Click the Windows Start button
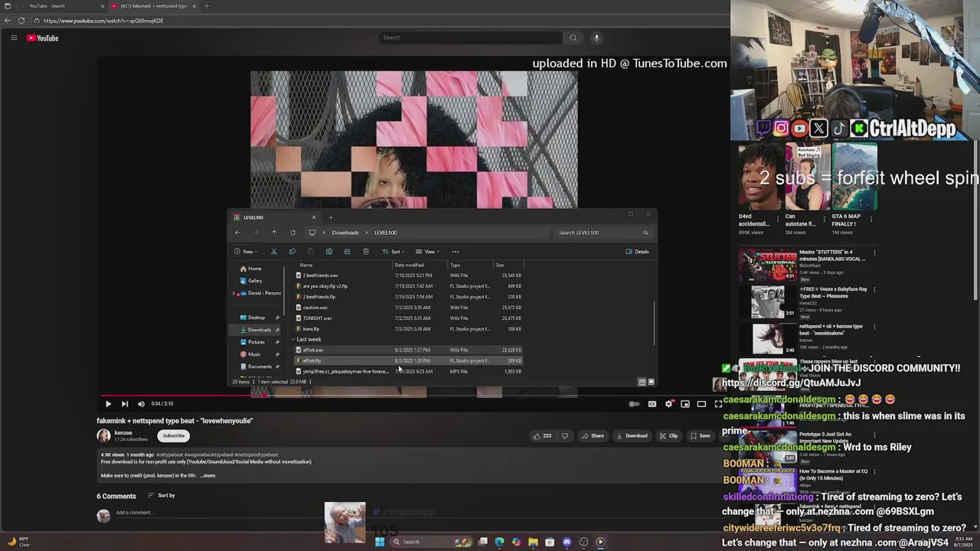The image size is (980, 551). (x=379, y=542)
